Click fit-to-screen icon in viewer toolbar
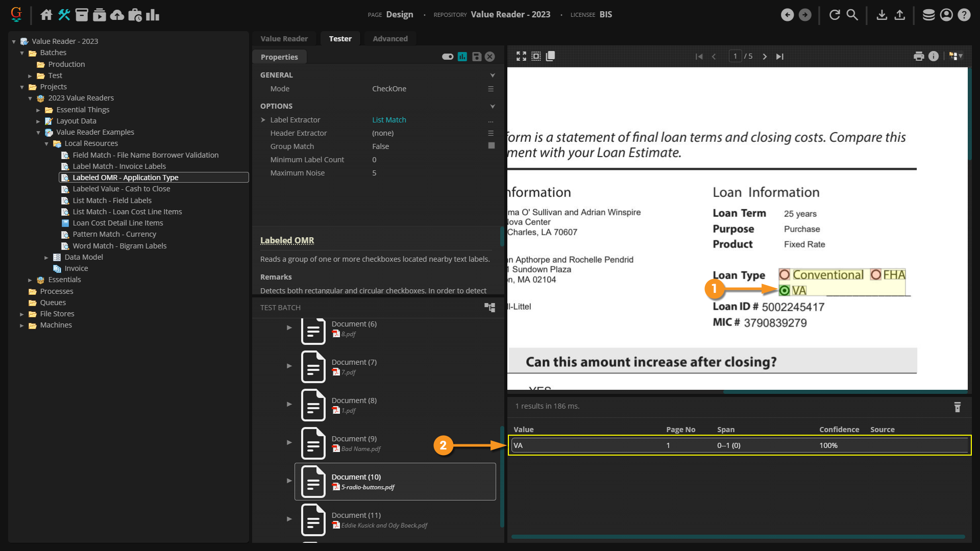980x551 pixels. click(521, 56)
